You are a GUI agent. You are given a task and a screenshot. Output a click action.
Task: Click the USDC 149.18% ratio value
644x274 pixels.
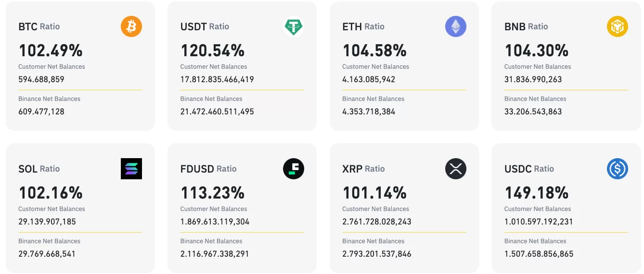[x=536, y=193]
